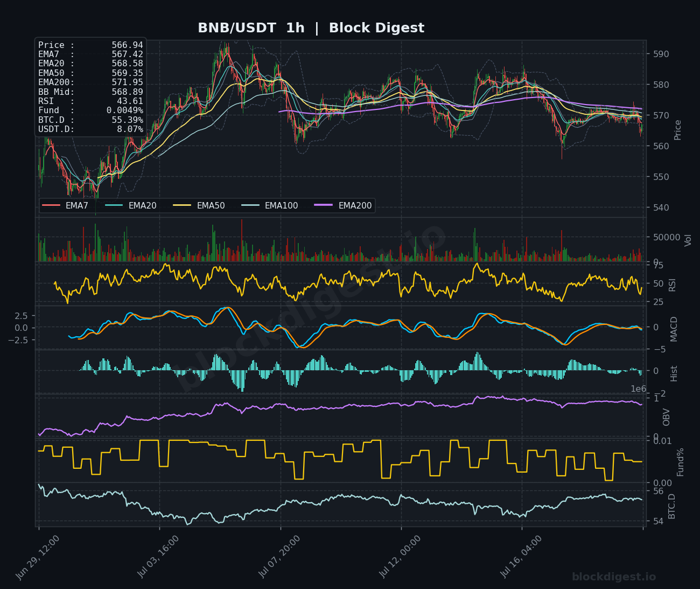
Task: Click the RSI 25 tick label
Action: click(657, 302)
